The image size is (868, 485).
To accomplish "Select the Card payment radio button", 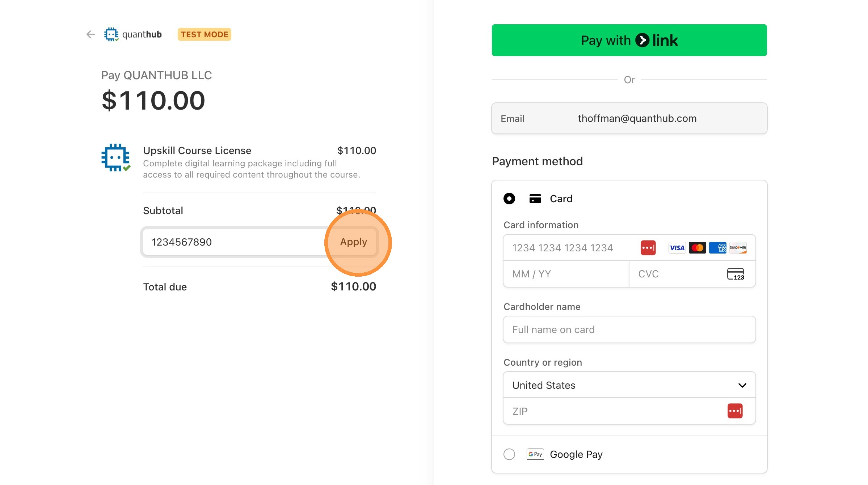I will 509,199.
